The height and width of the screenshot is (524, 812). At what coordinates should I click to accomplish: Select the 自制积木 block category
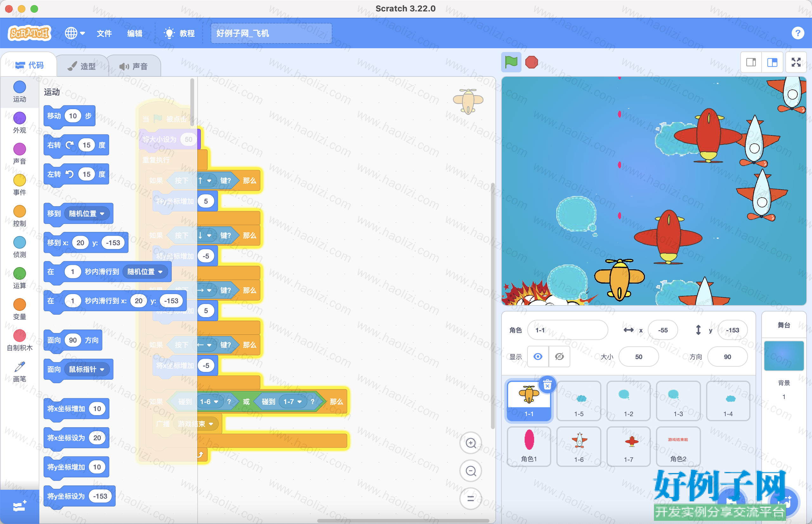[x=19, y=340]
